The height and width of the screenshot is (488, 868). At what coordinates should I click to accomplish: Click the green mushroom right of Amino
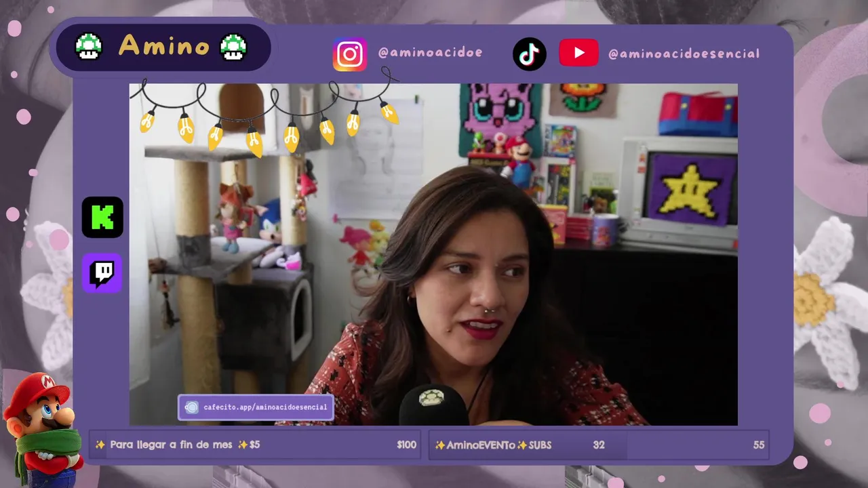coord(233,47)
